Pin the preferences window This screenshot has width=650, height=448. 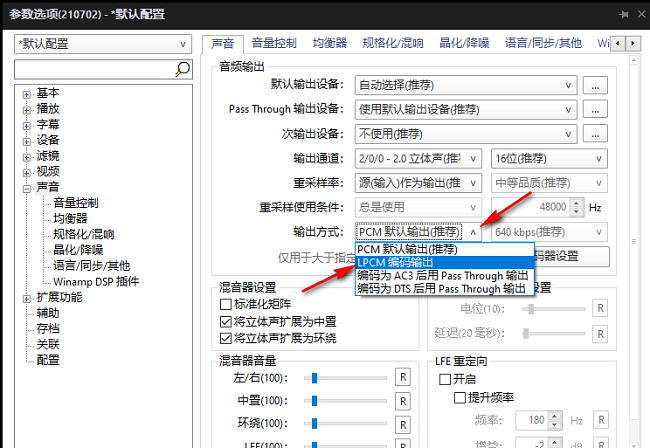coord(623,15)
